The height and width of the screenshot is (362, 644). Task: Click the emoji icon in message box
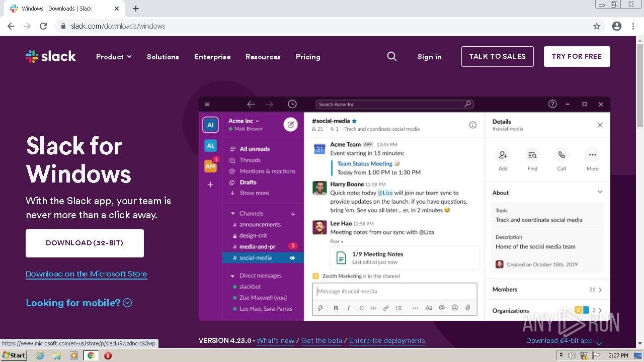pyautogui.click(x=455, y=308)
